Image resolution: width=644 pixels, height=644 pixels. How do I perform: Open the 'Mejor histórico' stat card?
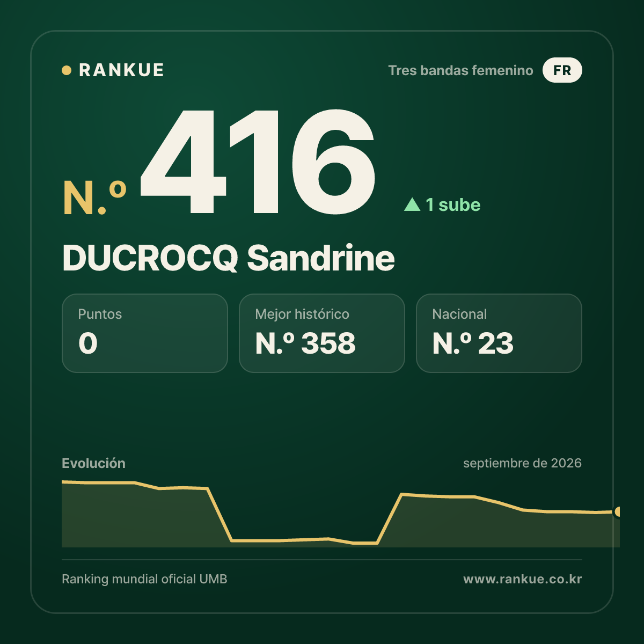click(x=322, y=333)
